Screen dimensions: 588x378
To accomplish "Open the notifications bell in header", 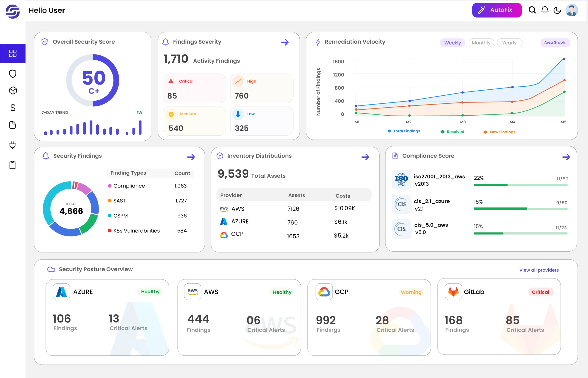I will 545,10.
